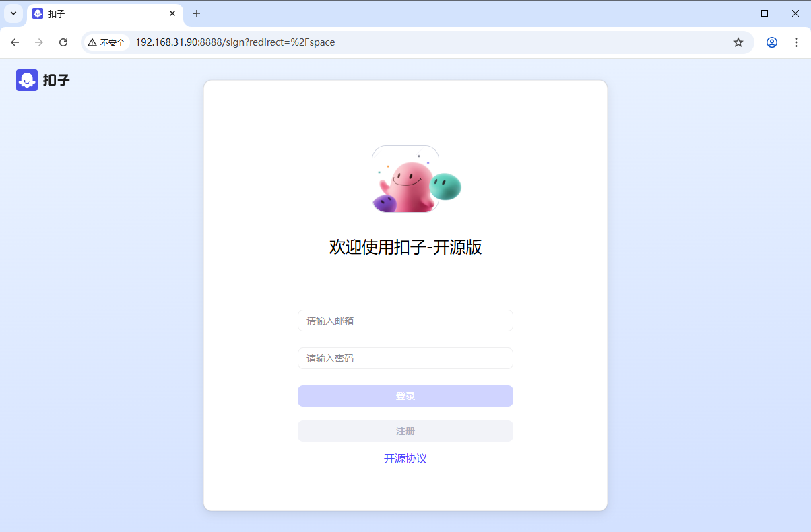Click the 不安全 security warning badge

click(106, 42)
